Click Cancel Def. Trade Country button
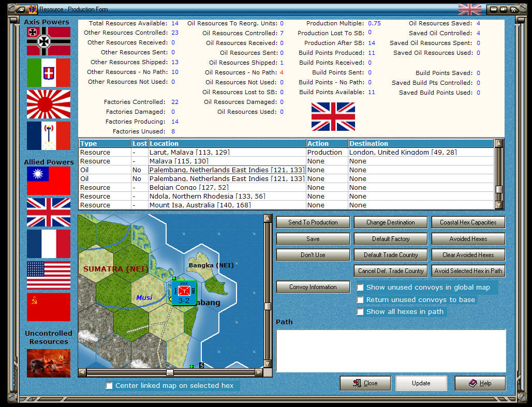This screenshot has width=532, height=407. click(x=391, y=270)
